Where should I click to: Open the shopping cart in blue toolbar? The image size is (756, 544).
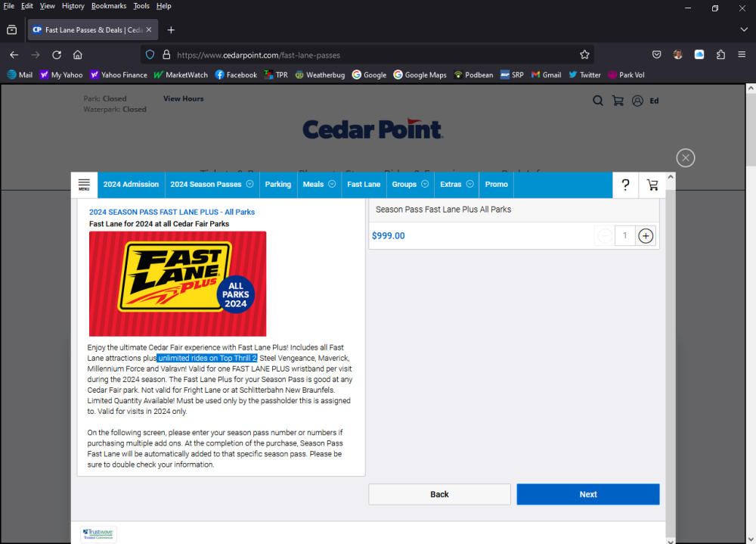pyautogui.click(x=652, y=185)
